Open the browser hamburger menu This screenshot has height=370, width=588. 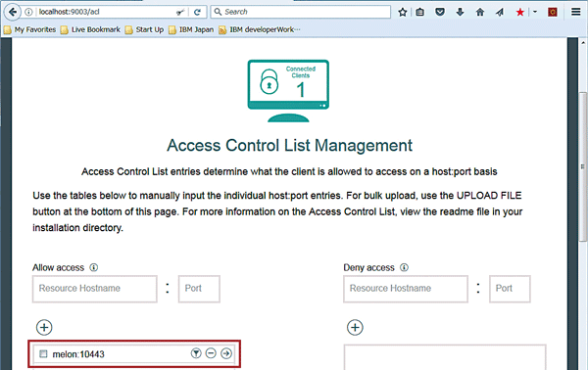pos(576,12)
